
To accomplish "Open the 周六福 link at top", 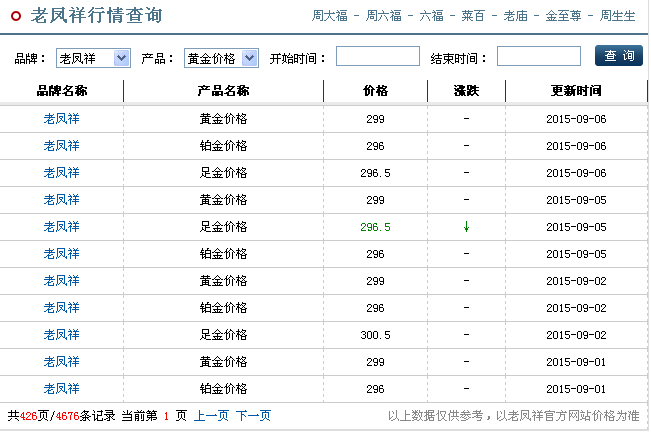I will (x=384, y=16).
